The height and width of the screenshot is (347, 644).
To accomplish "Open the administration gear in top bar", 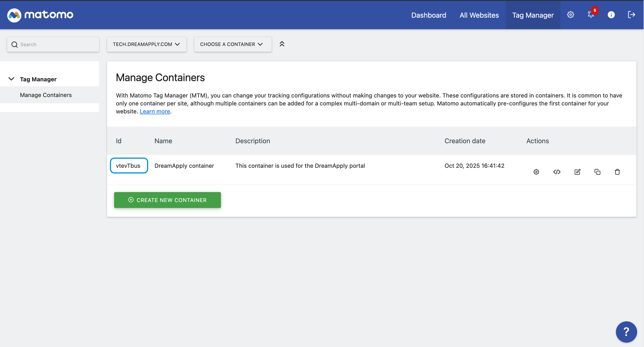I will (571, 15).
